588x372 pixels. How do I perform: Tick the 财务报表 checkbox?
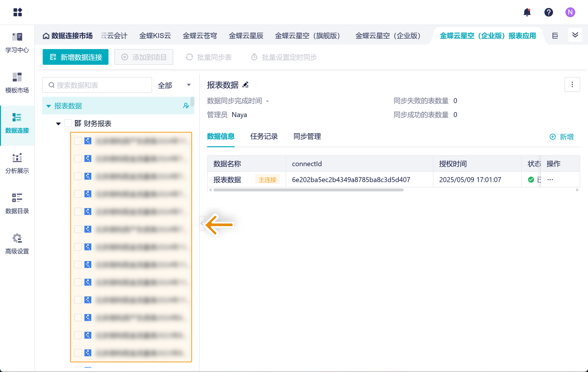(x=68, y=123)
